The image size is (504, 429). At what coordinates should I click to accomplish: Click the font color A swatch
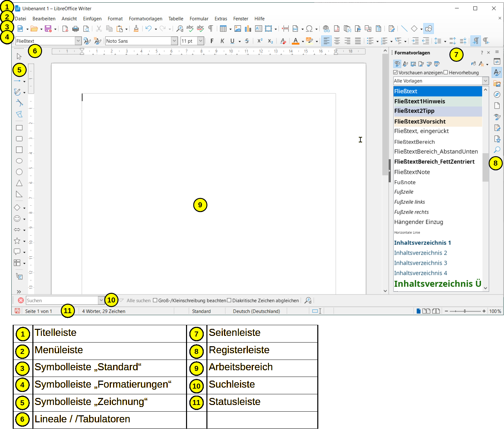[x=296, y=41]
